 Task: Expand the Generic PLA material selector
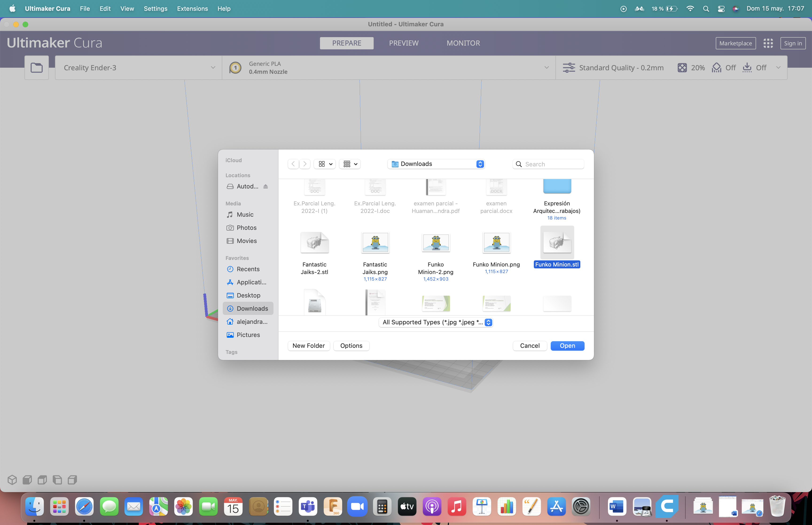(x=388, y=67)
